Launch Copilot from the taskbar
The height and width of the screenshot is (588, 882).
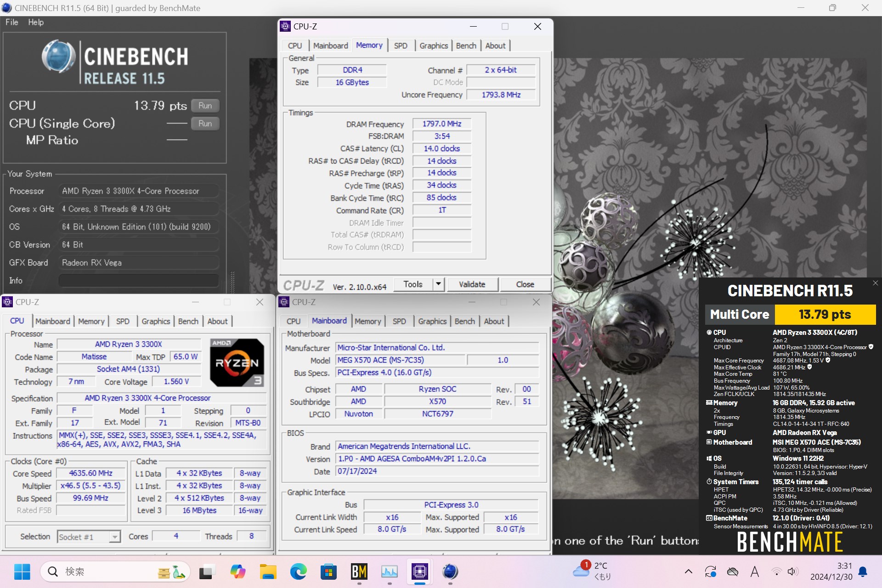point(237,571)
